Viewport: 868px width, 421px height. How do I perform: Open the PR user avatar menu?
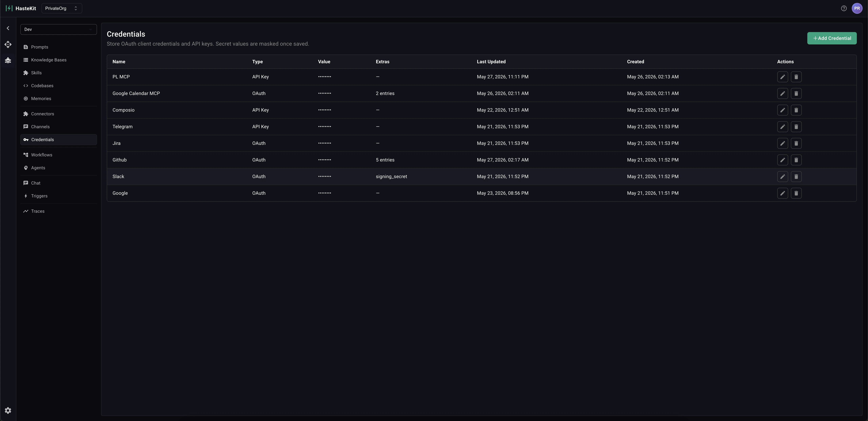pos(857,8)
